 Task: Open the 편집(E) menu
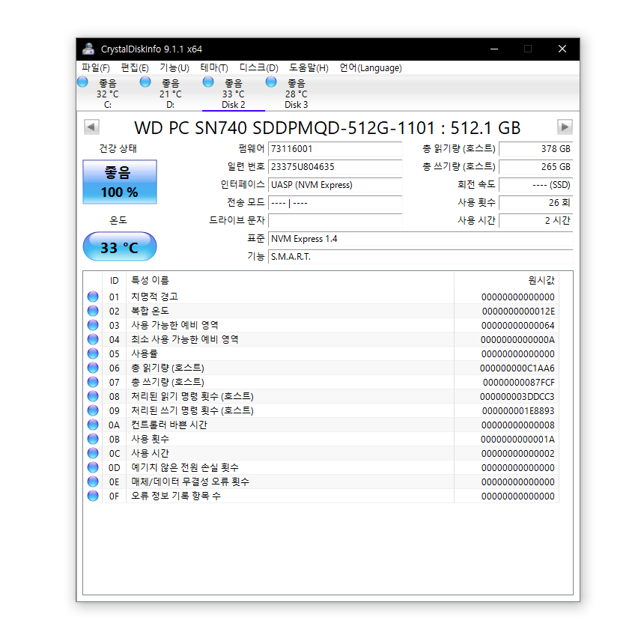(135, 67)
